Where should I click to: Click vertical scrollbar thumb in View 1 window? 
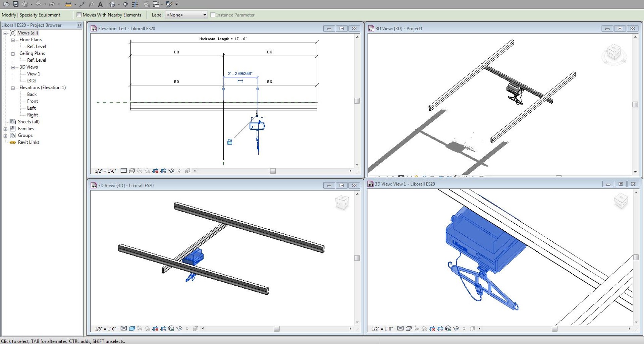636,257
